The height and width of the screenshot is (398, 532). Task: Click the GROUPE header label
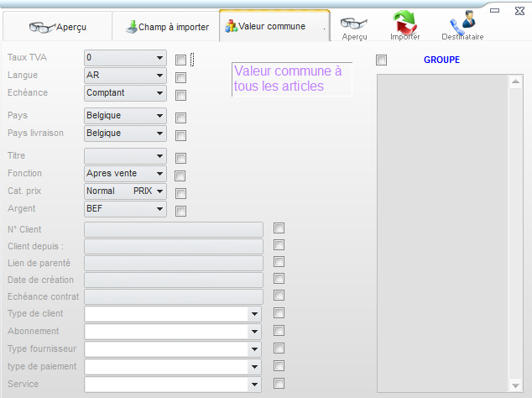(441, 60)
